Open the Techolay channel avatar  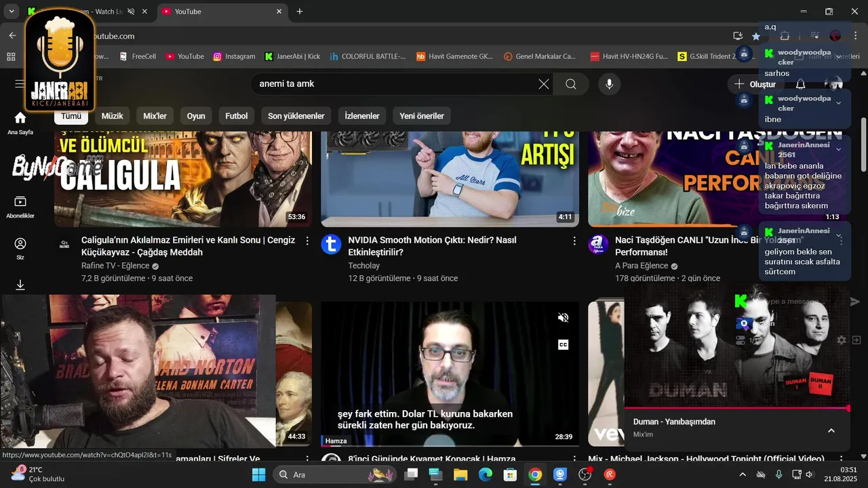click(x=331, y=244)
